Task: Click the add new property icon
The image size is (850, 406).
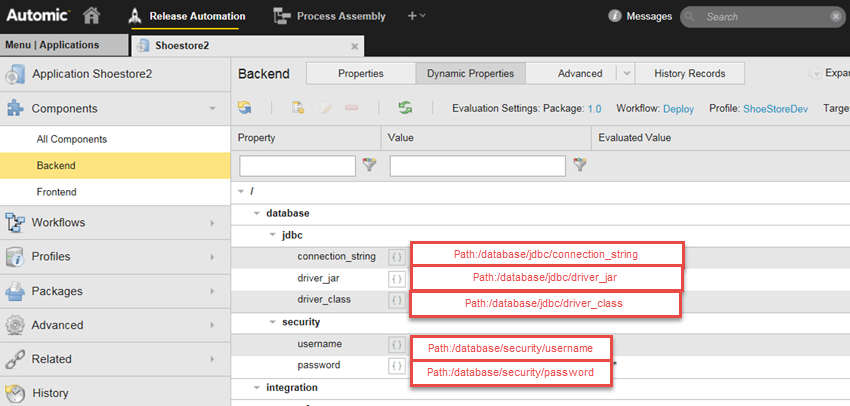Action: tap(297, 108)
